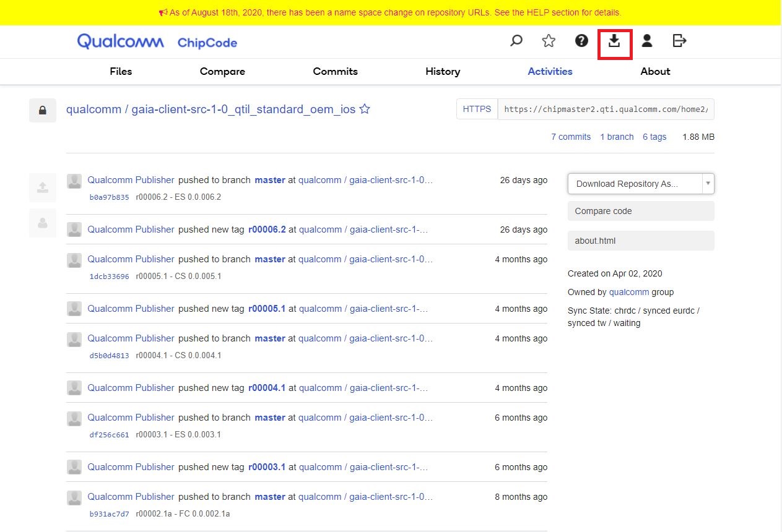The height and width of the screenshot is (532, 782).
Task: Open commit hash b931ac7d7
Action: 110,514
